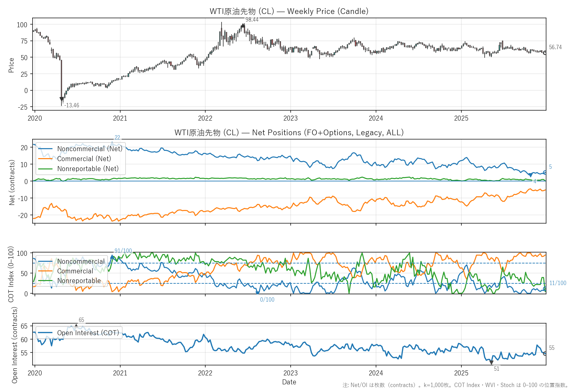
Task: Click the price high triangle marker near 98.44
Action: (243, 25)
